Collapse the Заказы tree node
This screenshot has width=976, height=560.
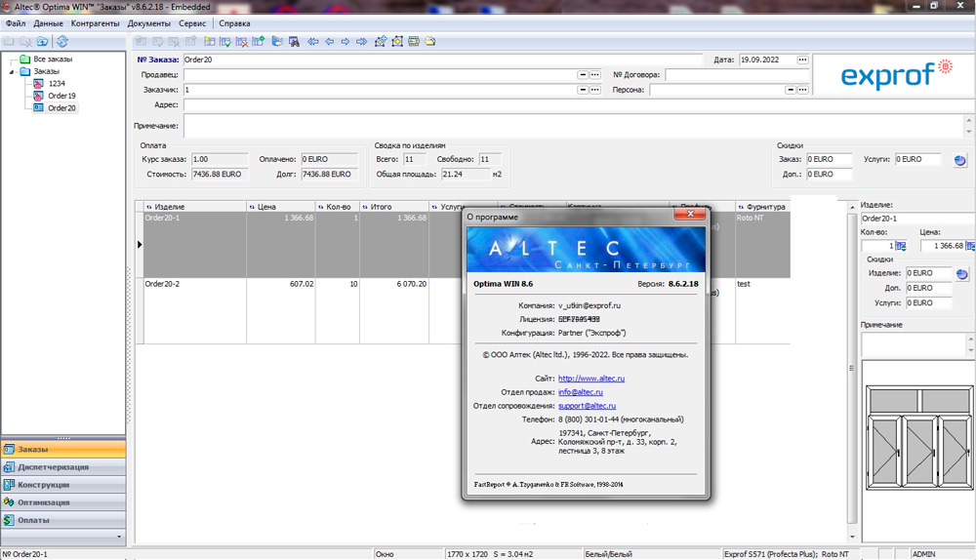point(12,71)
